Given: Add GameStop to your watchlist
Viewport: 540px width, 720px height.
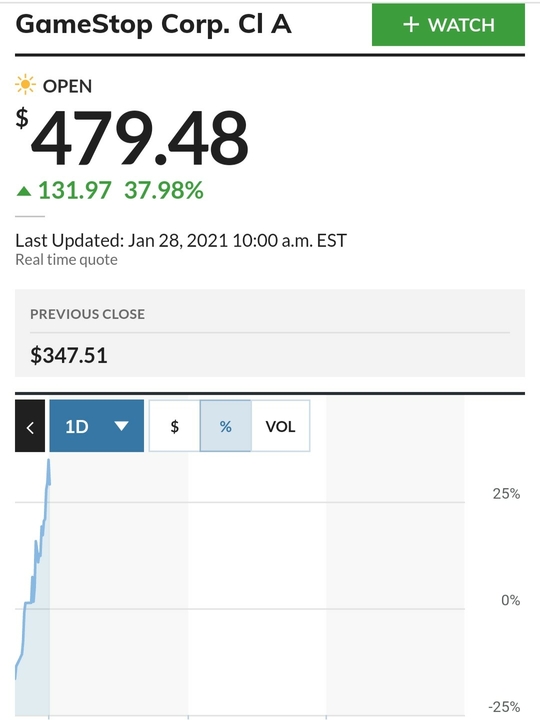Looking at the screenshot, I should pyautogui.click(x=448, y=25).
